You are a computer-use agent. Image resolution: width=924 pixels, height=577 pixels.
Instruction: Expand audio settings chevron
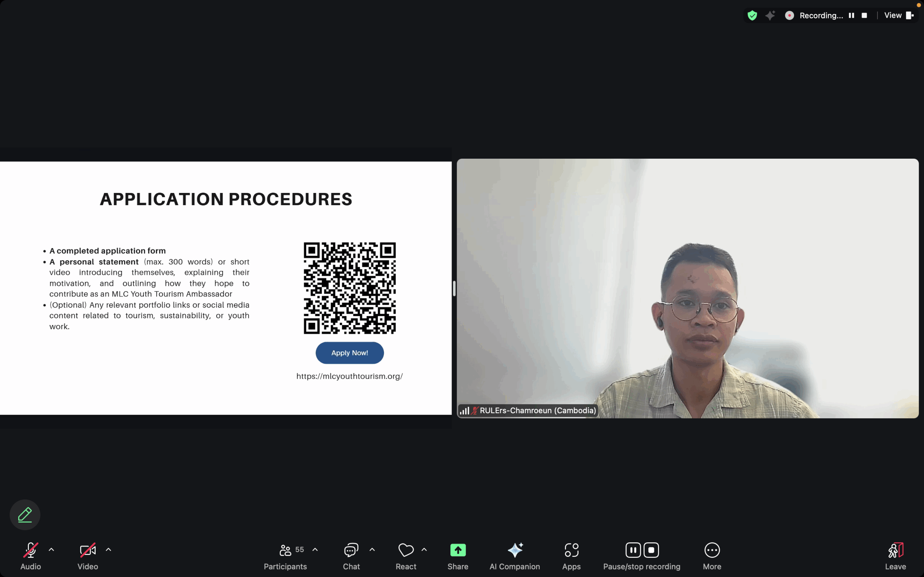click(x=51, y=550)
